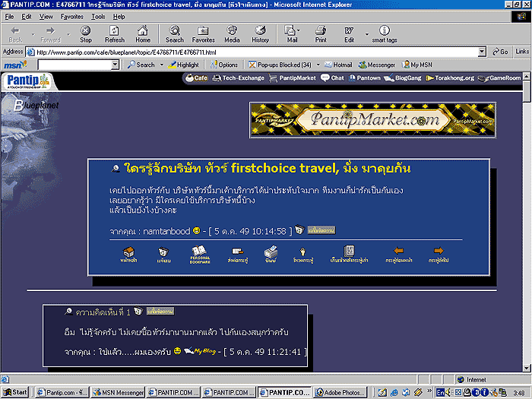532x399 pixels.
Task: Open the MSN Search options arrow
Action: (162, 65)
